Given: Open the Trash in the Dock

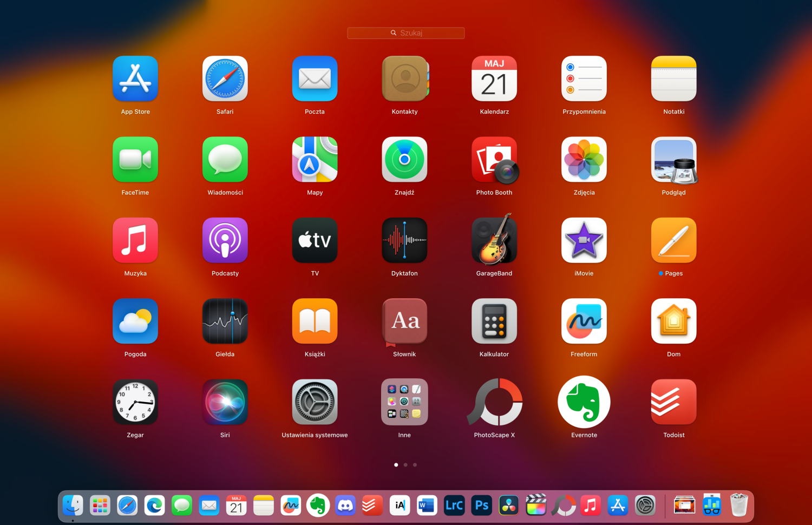Looking at the screenshot, I should 739,506.
